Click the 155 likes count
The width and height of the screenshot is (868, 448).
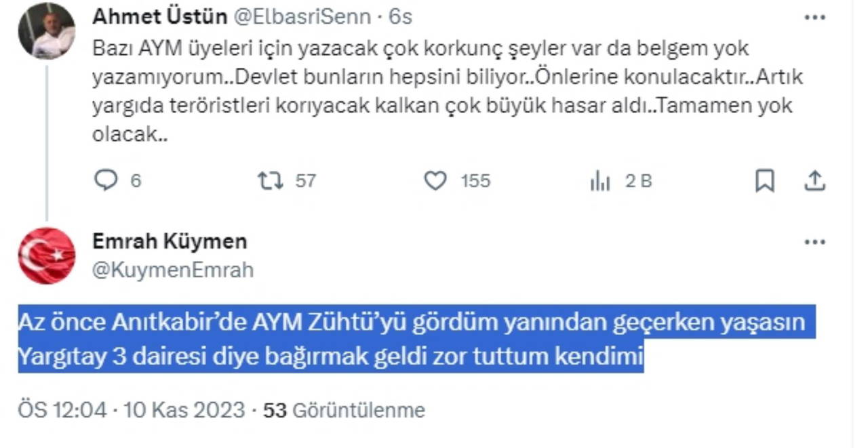[475, 181]
